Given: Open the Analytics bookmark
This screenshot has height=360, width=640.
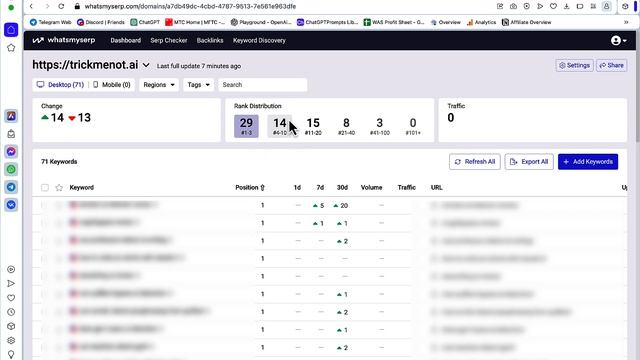Looking at the screenshot, I should 481,22.
